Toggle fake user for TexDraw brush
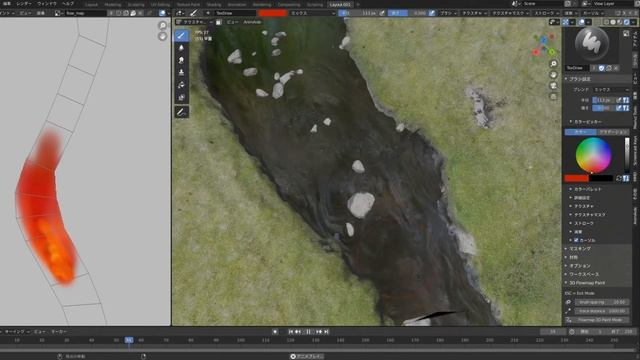Image resolution: width=640 pixels, height=360 pixels. [x=601, y=68]
